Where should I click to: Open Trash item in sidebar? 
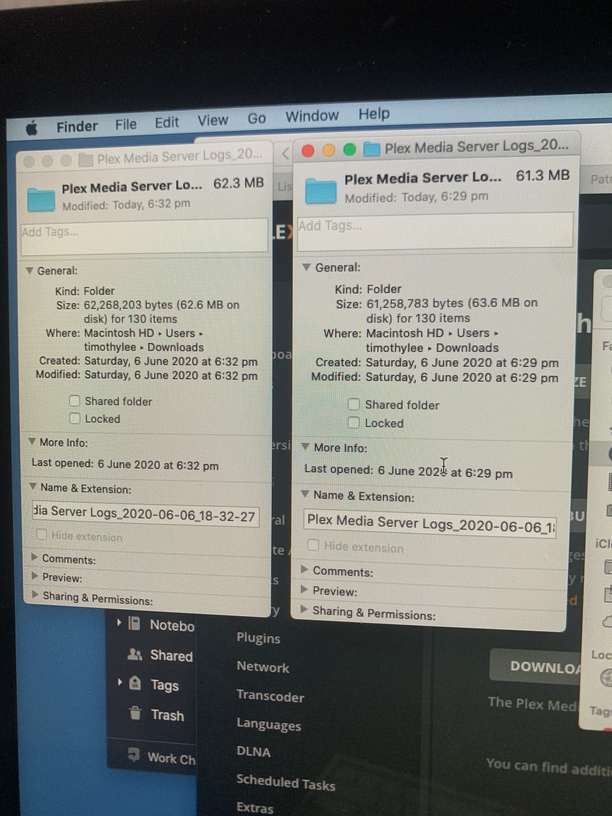[x=167, y=715]
